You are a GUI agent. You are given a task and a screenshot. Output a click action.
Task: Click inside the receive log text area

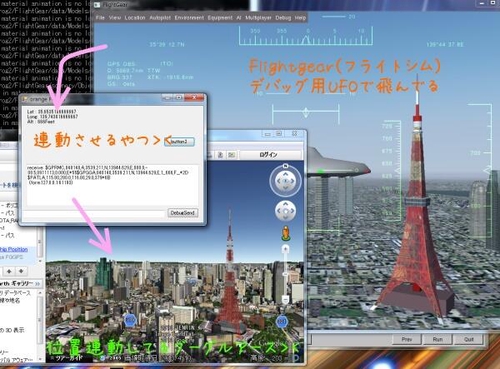[112, 185]
